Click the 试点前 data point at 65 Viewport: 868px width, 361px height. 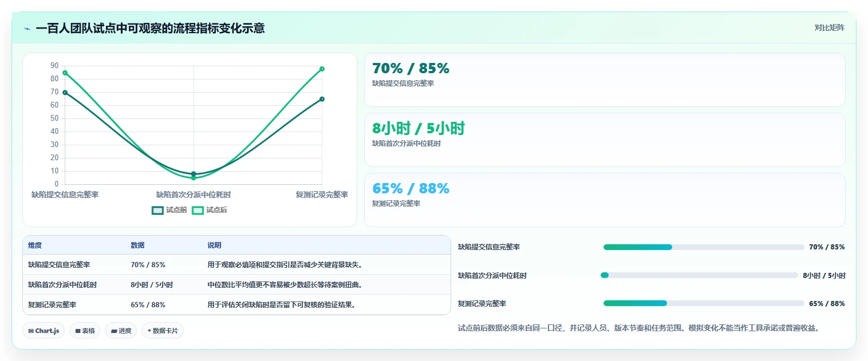coord(322,99)
